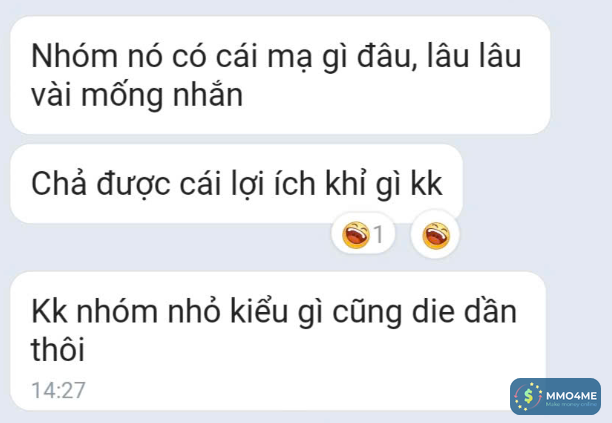Click the word 'Kk' starting the last message
Viewport: 612px width, 423px height.
(49, 311)
